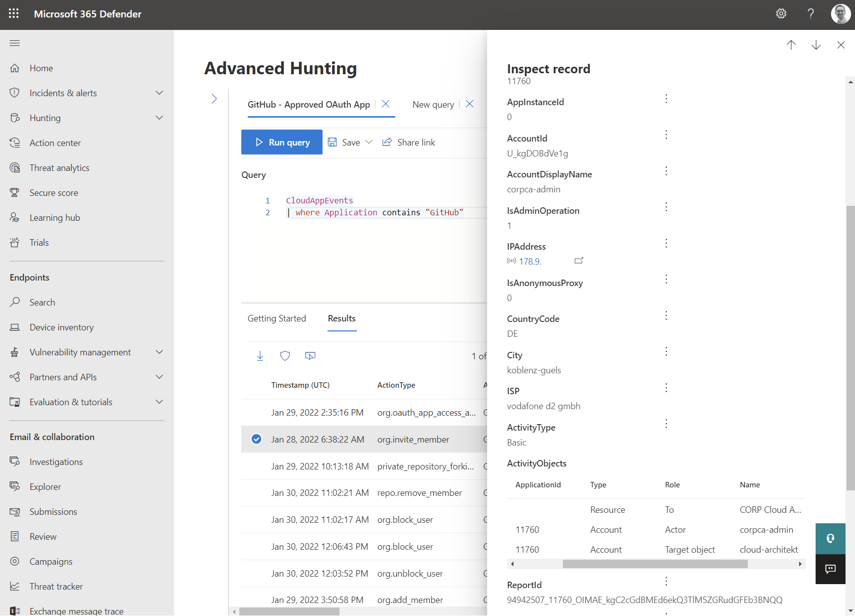Screen dimensions: 855x616
Task: Select GitHub - Approved OAuth App tab
Action: click(309, 105)
